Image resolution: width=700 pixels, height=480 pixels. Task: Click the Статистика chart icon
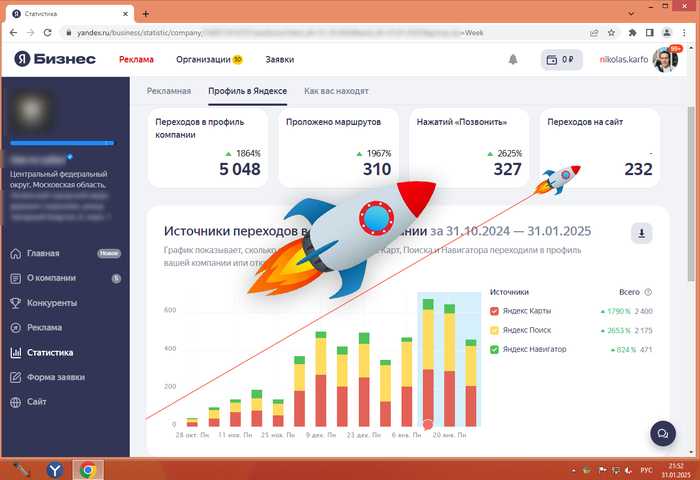(16, 353)
